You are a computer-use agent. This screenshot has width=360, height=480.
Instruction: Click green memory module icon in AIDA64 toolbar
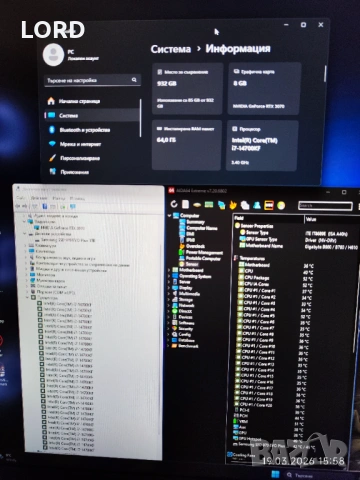pos(209,205)
